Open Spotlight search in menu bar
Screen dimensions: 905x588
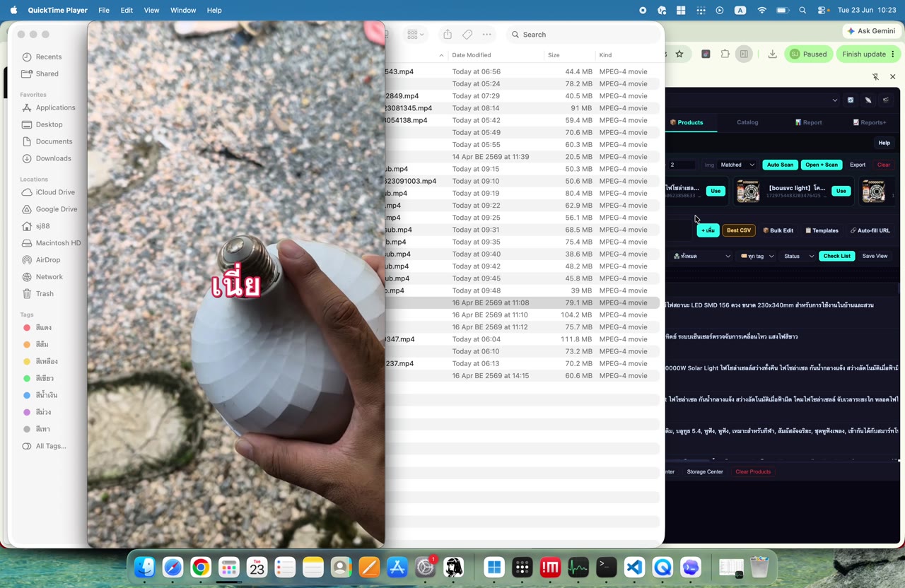pyautogui.click(x=802, y=11)
